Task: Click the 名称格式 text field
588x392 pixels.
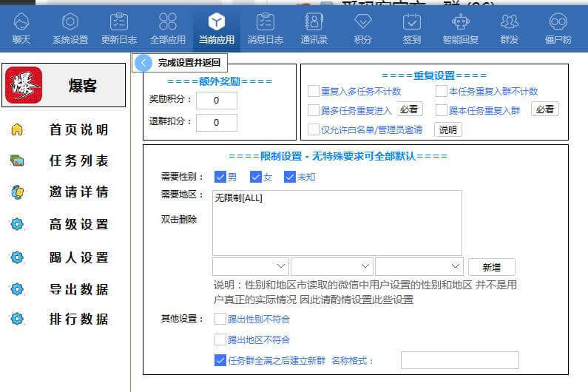Action: [x=459, y=360]
